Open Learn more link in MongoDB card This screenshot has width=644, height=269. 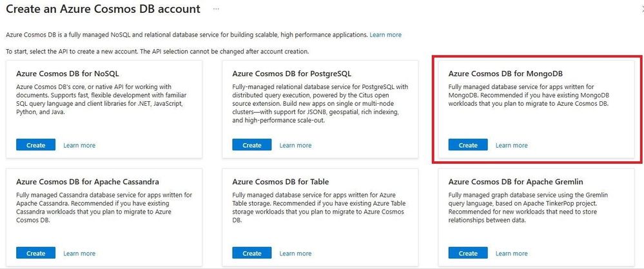pos(511,145)
